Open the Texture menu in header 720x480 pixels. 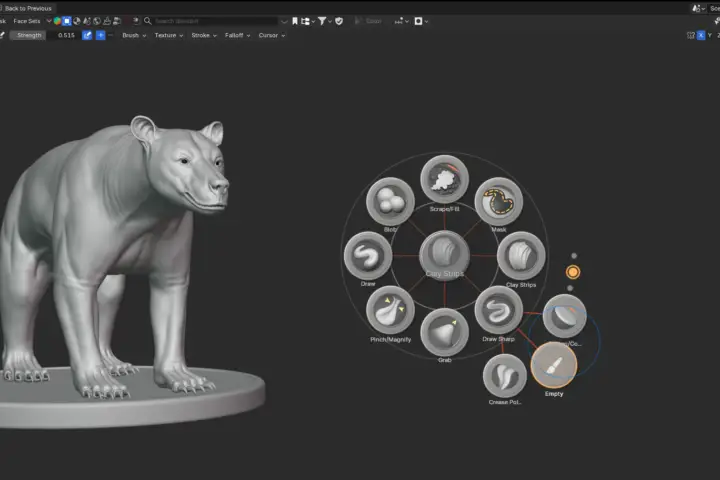pos(169,35)
